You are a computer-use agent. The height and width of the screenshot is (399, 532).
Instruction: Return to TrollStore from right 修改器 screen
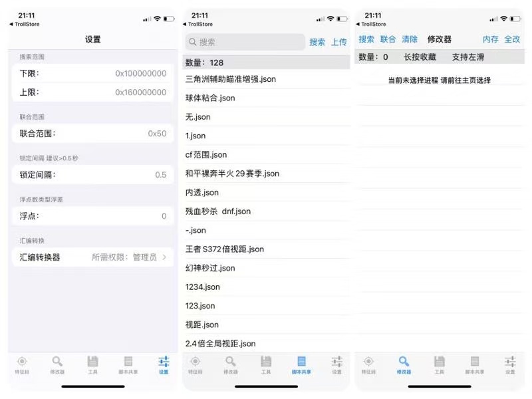(x=371, y=24)
